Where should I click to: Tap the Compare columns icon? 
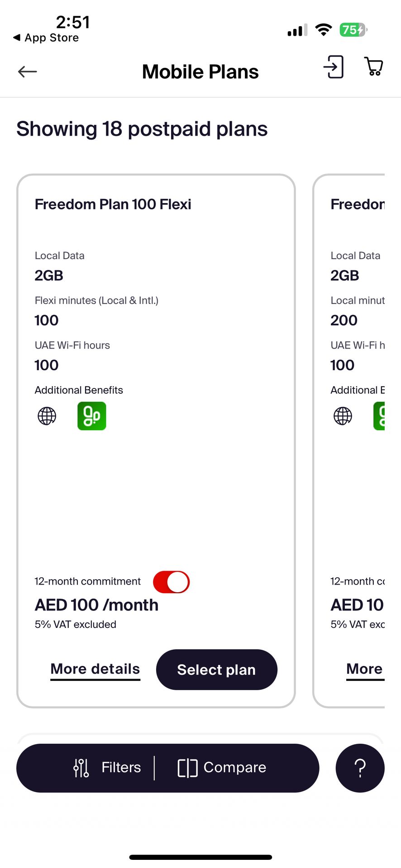coord(187,768)
